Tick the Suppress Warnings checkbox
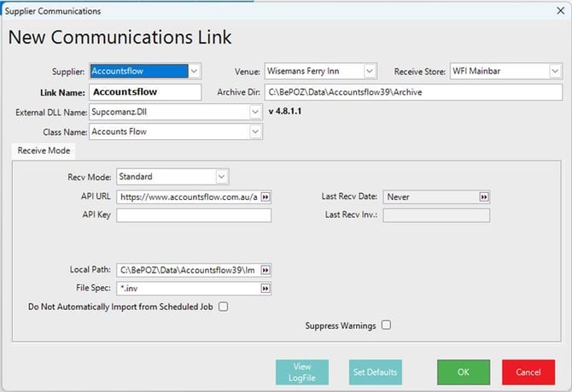Viewport: 572px width, 392px height. 386,325
